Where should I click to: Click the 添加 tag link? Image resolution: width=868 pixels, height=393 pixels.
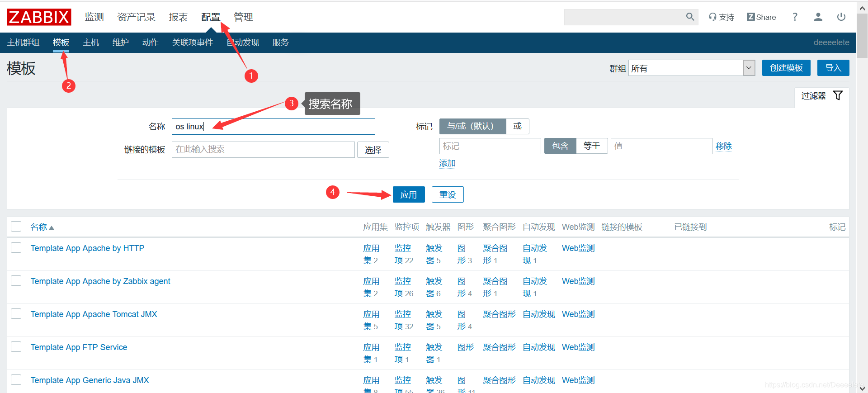pyautogui.click(x=448, y=163)
